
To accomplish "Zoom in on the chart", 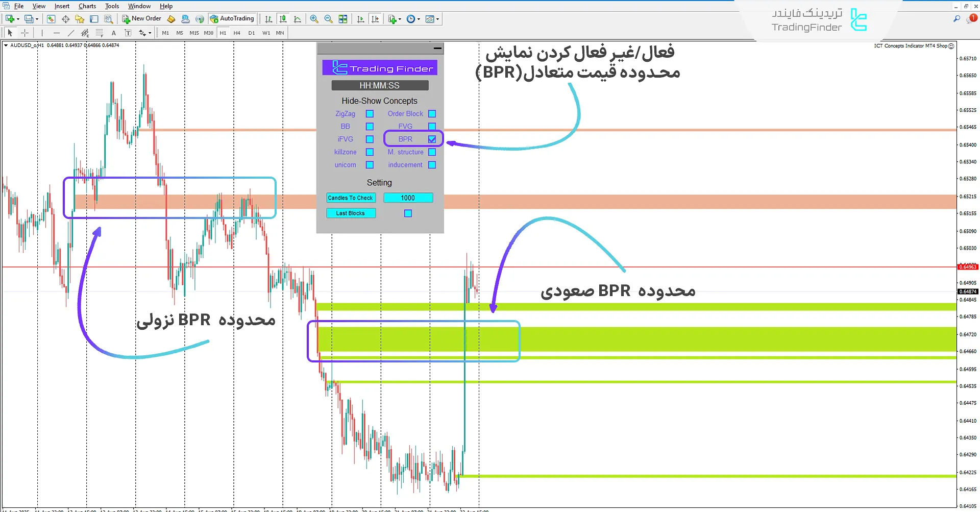I will pyautogui.click(x=314, y=19).
